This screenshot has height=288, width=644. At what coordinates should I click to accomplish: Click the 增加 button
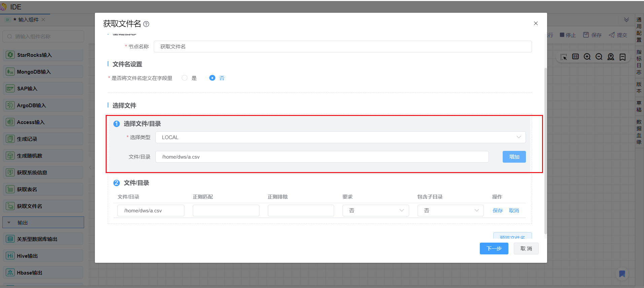pyautogui.click(x=514, y=157)
